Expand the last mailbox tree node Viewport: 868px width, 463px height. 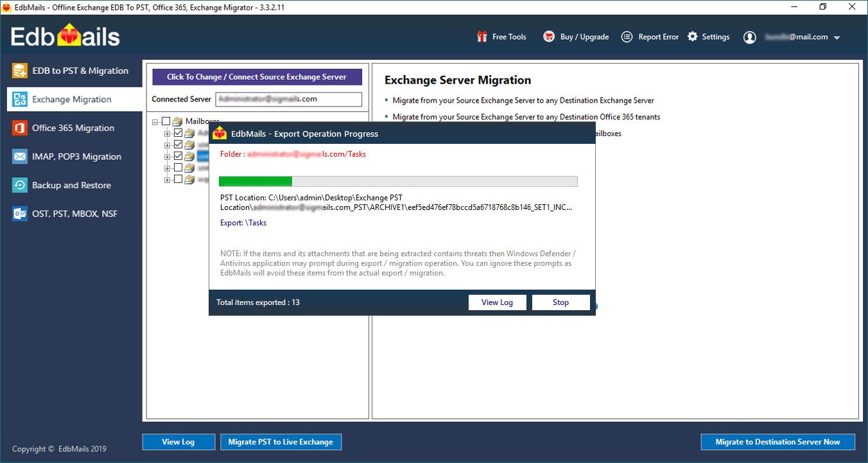coord(168,179)
